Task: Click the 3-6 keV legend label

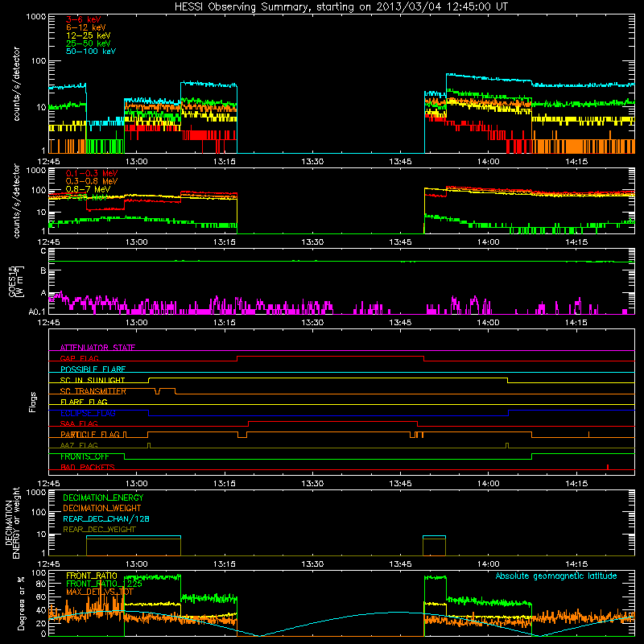Action: pyautogui.click(x=83, y=19)
